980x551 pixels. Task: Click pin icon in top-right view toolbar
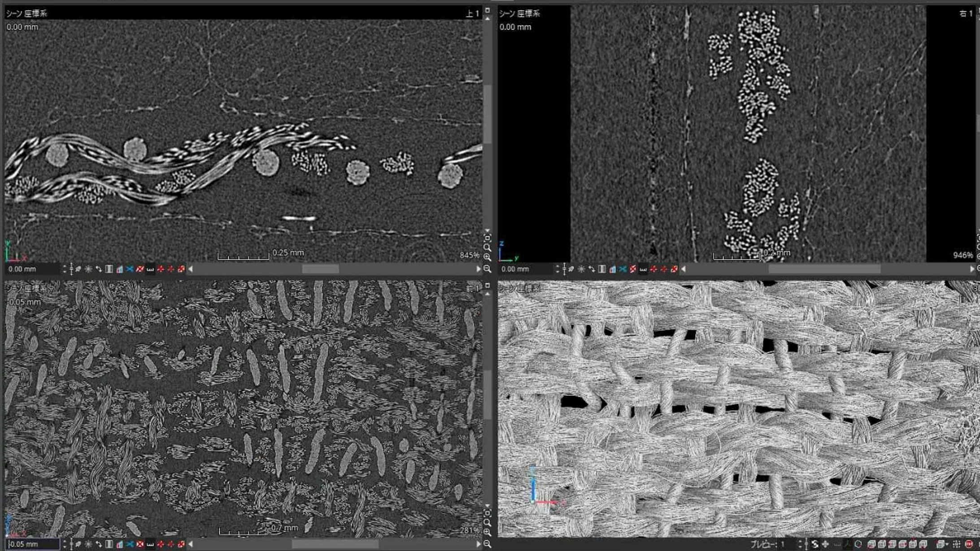(x=571, y=269)
